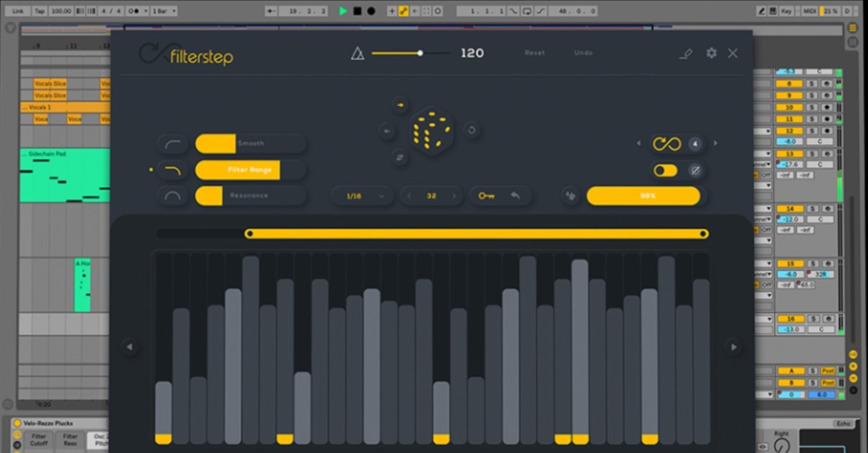Viewport: 868px width, 453px height.
Task: Click the left arrow beside the loop icon
Action: 639,143
